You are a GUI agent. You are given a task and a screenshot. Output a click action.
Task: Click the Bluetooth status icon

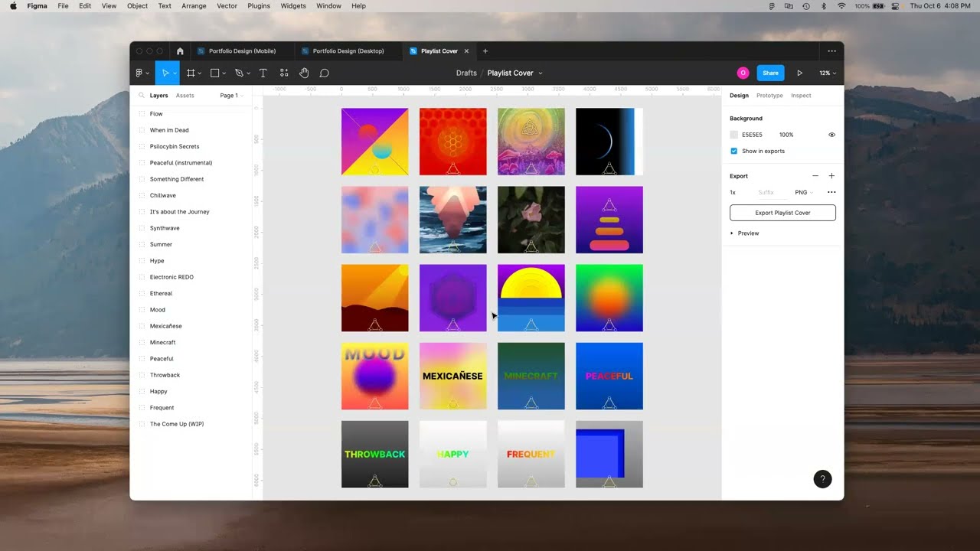click(x=824, y=5)
